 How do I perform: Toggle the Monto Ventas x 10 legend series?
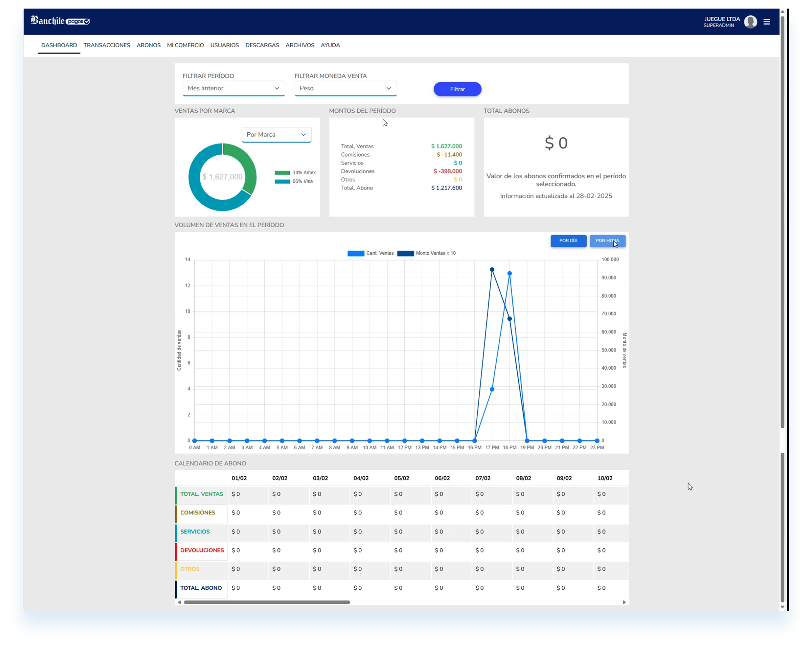[426, 253]
